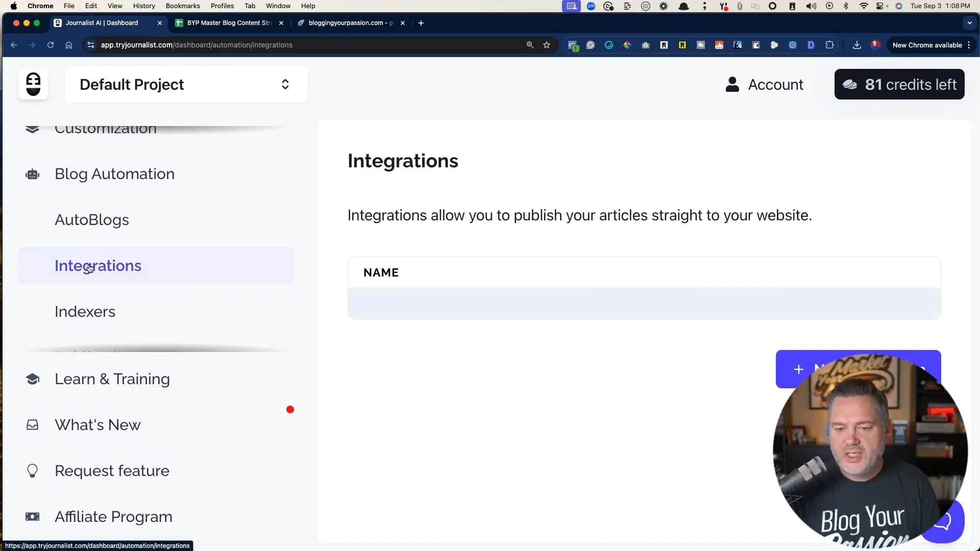
Task: Select the Affiliate Program wallet icon
Action: point(32,517)
